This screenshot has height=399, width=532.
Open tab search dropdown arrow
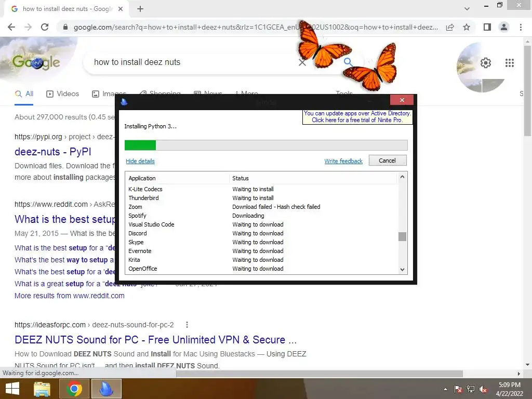coord(467,9)
